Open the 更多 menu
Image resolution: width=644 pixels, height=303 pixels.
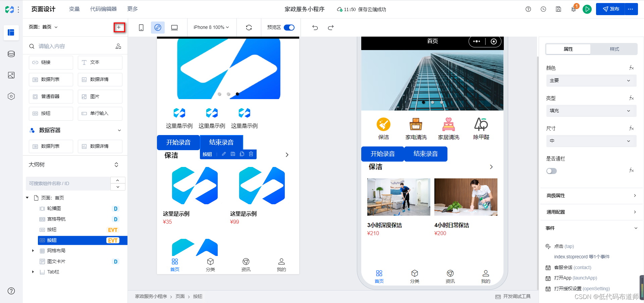pyautogui.click(x=132, y=9)
